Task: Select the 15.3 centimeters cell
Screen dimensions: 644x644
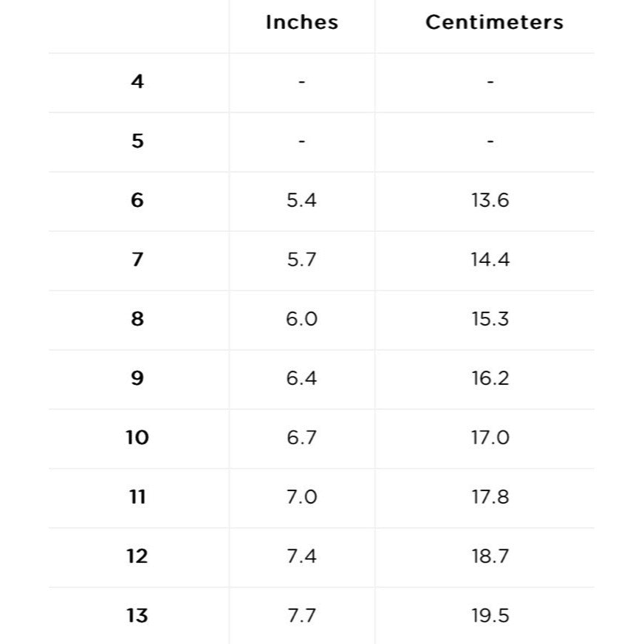Action: (x=490, y=319)
